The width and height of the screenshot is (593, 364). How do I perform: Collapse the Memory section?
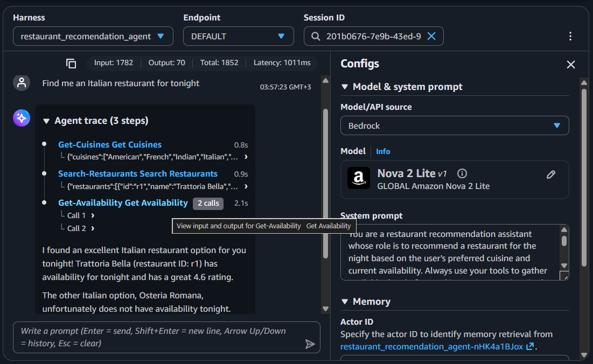point(345,302)
